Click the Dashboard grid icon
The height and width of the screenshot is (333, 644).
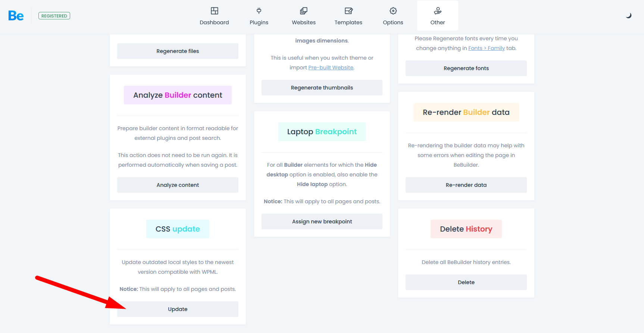[x=214, y=11]
